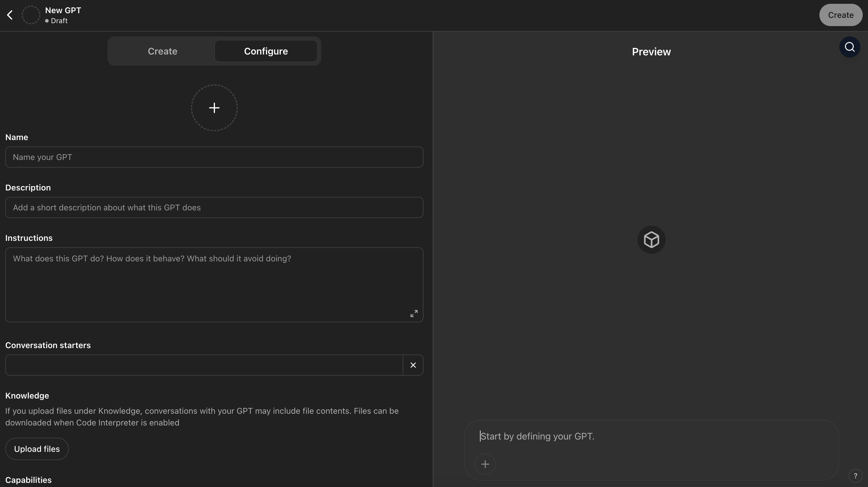Click the plus attach button in preview chat
Image resolution: width=868 pixels, height=487 pixels.
click(485, 464)
